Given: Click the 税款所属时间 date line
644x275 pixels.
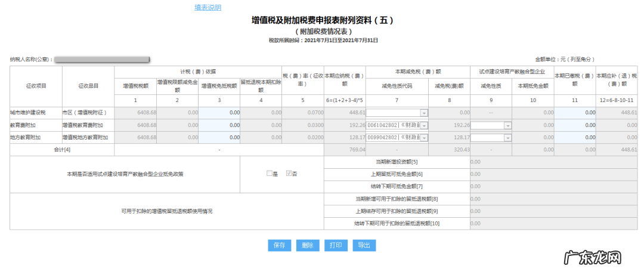Looking at the screenshot, I should coord(323,41).
